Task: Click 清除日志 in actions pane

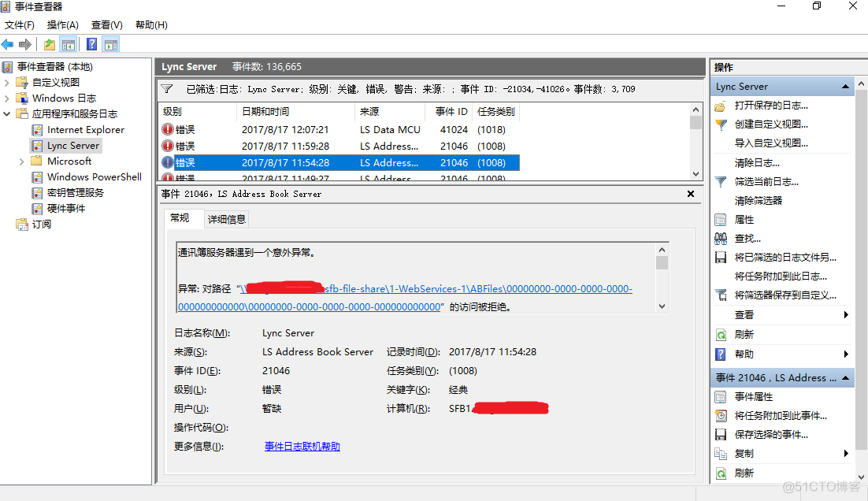Action: pos(757,163)
